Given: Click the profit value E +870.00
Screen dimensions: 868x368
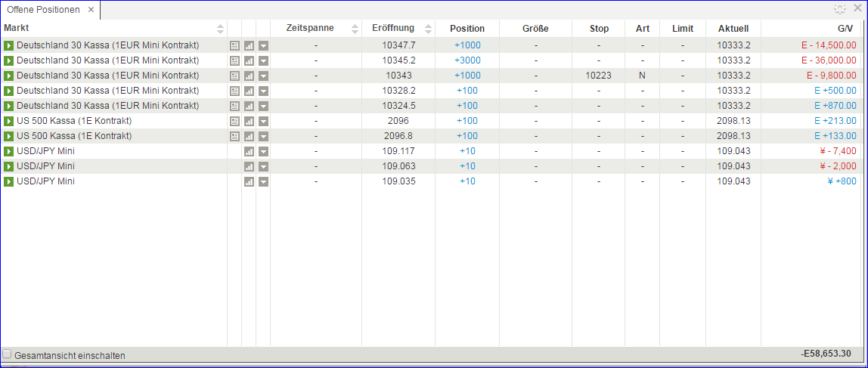Looking at the screenshot, I should point(835,106).
